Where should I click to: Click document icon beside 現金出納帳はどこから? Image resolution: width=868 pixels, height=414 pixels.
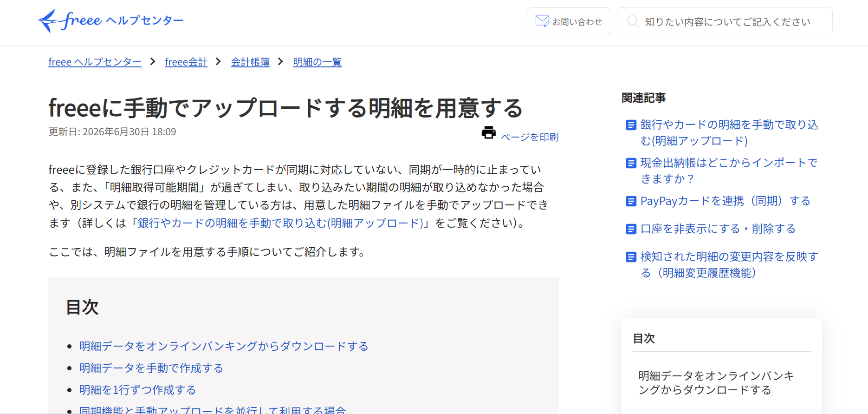point(631,163)
